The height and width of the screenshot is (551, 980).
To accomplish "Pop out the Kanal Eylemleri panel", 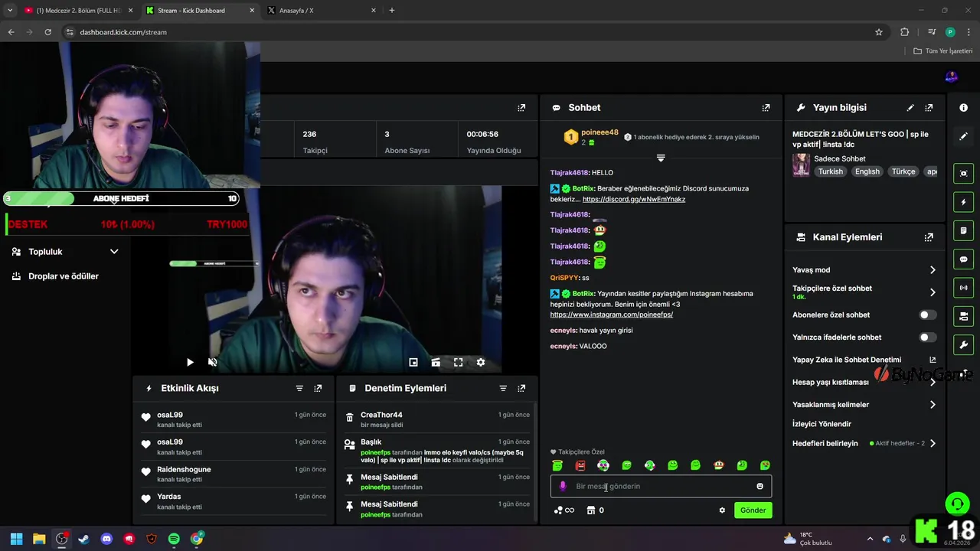I will tap(929, 237).
